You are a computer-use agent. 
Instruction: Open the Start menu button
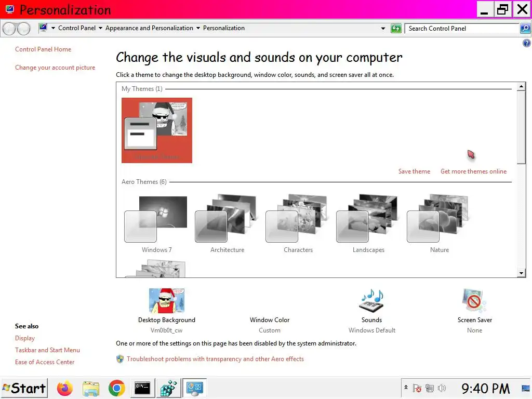click(24, 388)
